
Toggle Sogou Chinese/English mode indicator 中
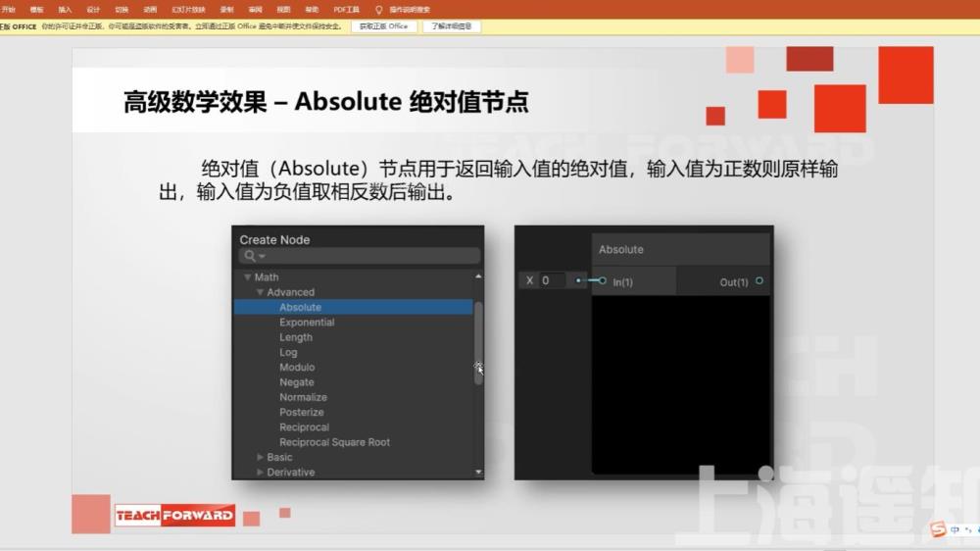(x=956, y=530)
